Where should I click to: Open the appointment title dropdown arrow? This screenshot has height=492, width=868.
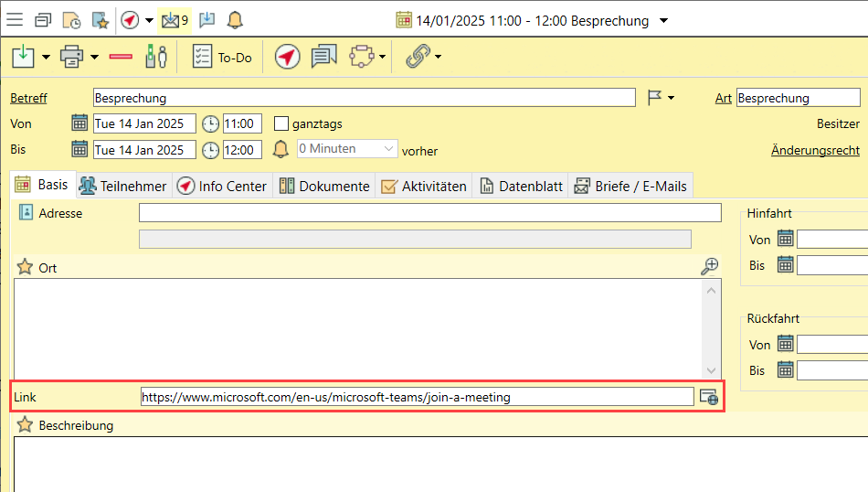click(664, 20)
